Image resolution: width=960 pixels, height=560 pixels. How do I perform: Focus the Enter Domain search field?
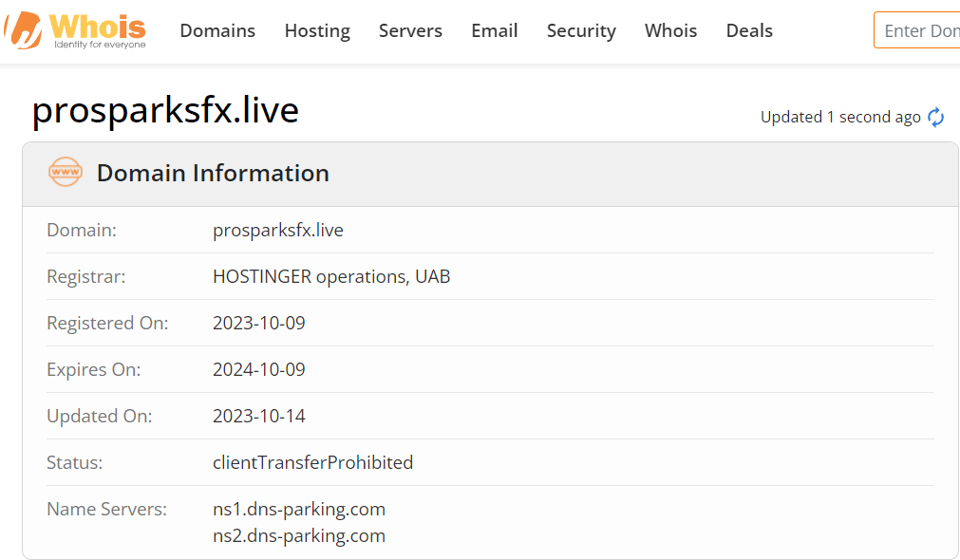(x=917, y=30)
